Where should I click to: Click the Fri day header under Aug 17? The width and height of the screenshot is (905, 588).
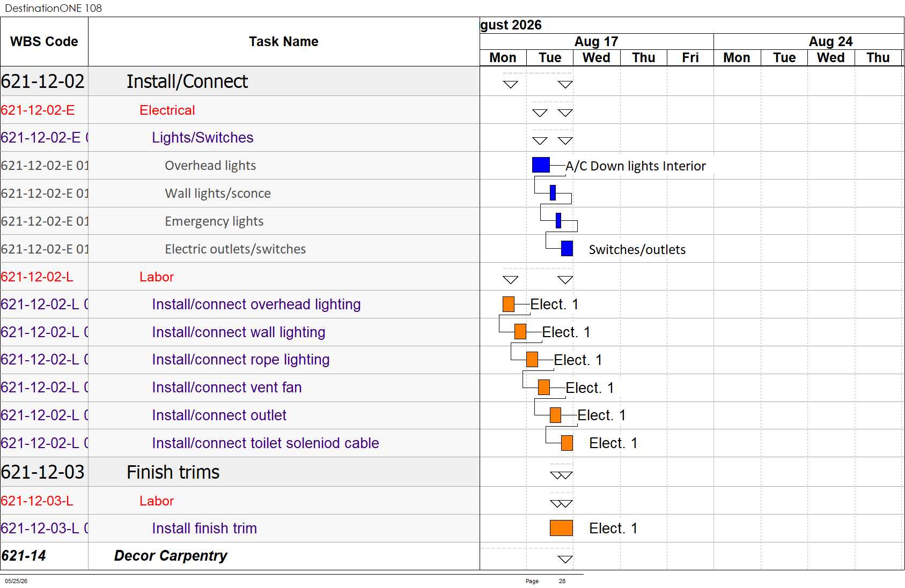690,57
